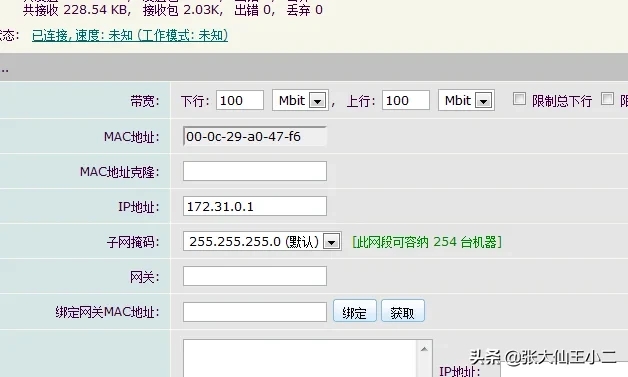Click the text area scrollbar up arrow
Image resolution: width=628 pixels, height=377 pixels.
(424, 349)
